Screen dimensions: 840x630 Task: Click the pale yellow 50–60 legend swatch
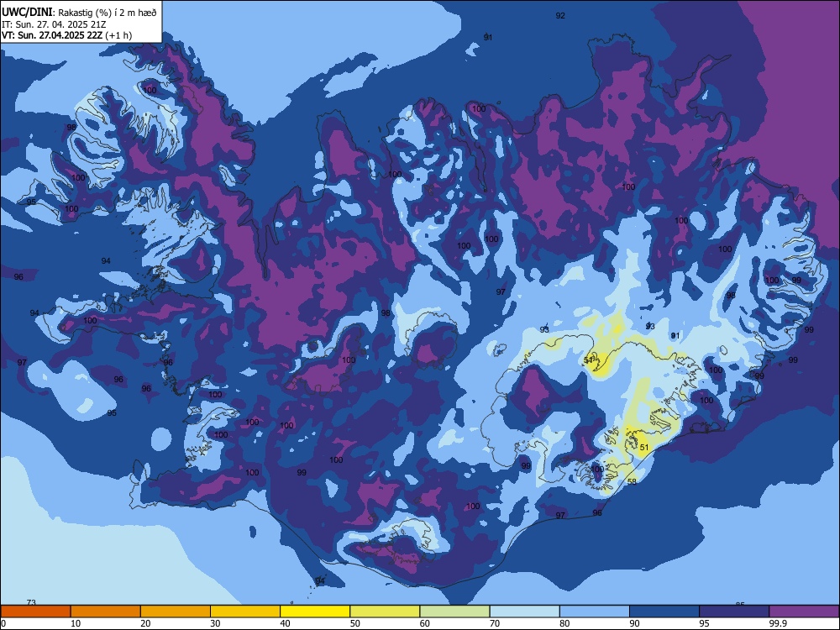tap(386, 612)
